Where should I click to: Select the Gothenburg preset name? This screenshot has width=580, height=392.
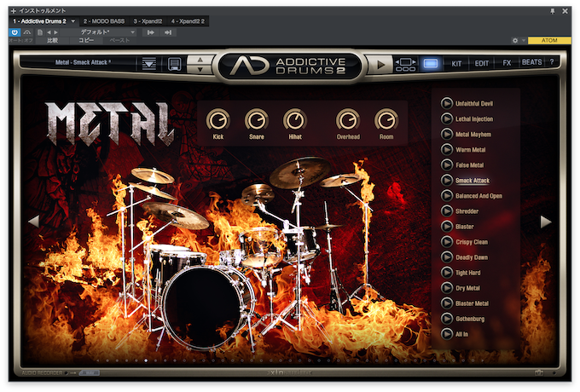click(x=470, y=319)
